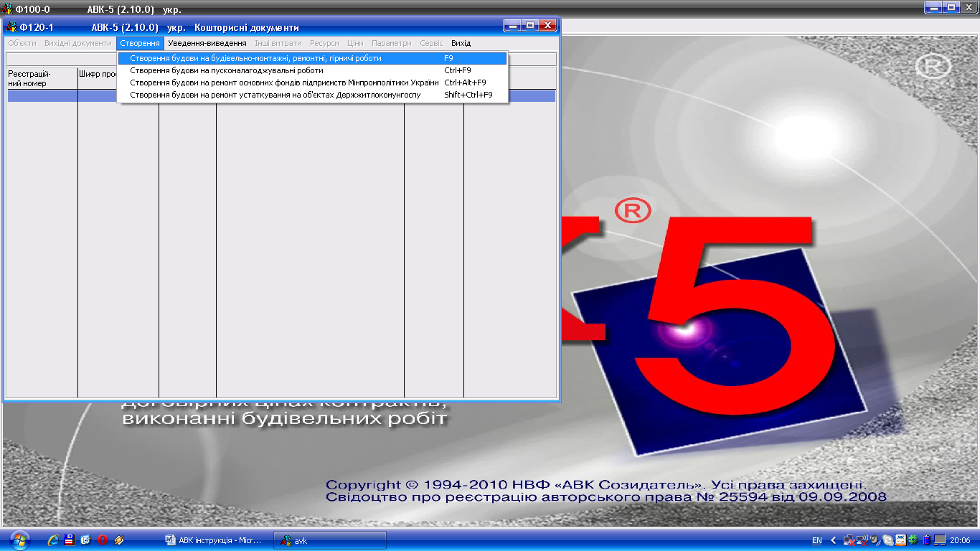980x551 pixels.
Task: Click the Реєстрацій-ний номер column header
Action: click(x=42, y=78)
